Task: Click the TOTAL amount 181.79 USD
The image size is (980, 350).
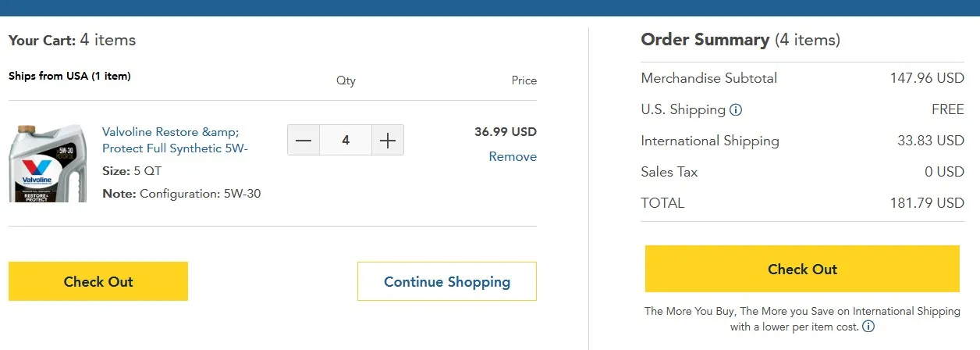Action: [927, 203]
